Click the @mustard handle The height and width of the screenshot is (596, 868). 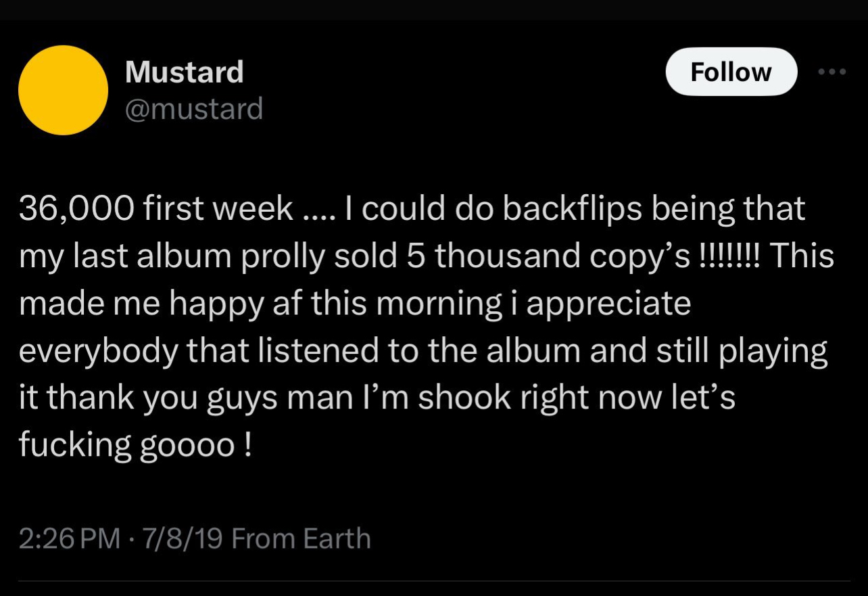pos(193,108)
